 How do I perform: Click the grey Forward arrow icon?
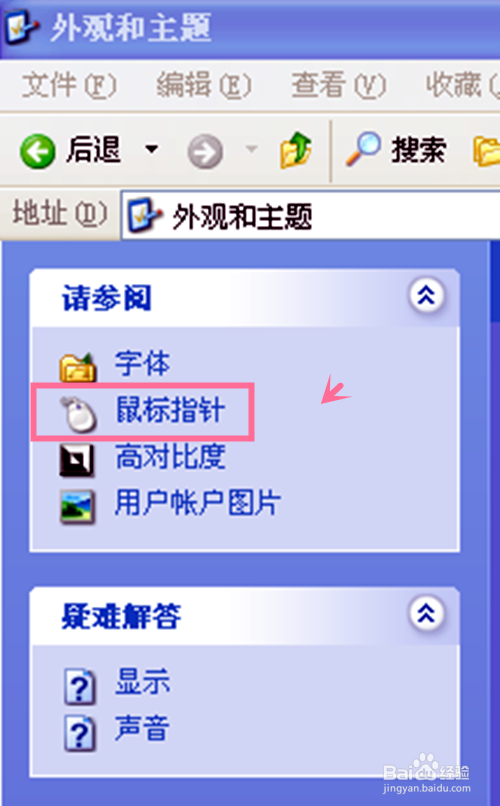(205, 152)
